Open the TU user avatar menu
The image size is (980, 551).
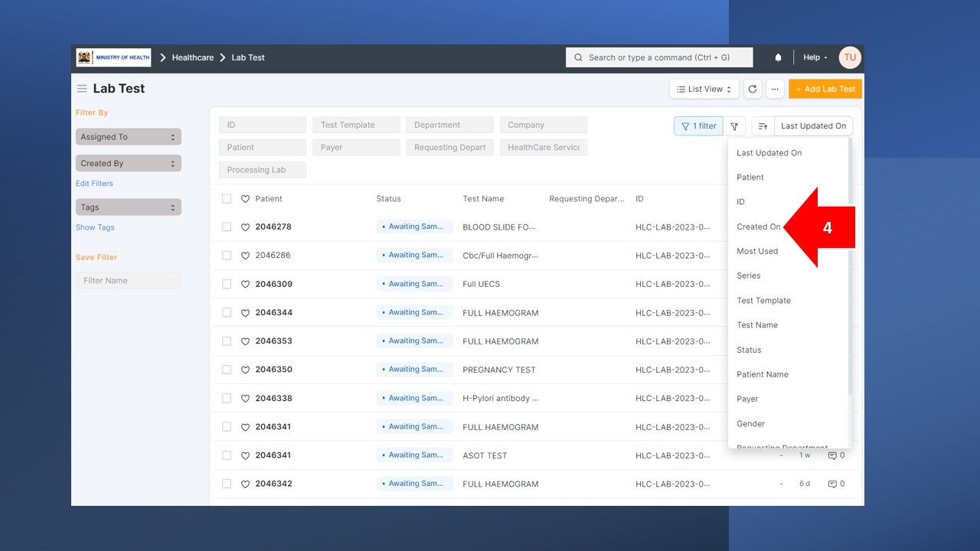[x=850, y=57]
